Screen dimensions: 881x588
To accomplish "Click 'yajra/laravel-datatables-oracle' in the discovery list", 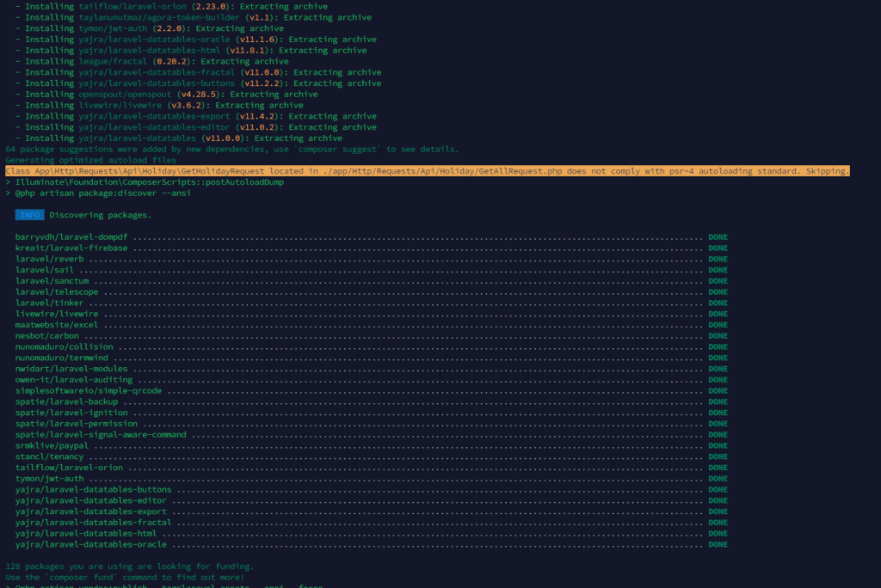I will pos(91,544).
